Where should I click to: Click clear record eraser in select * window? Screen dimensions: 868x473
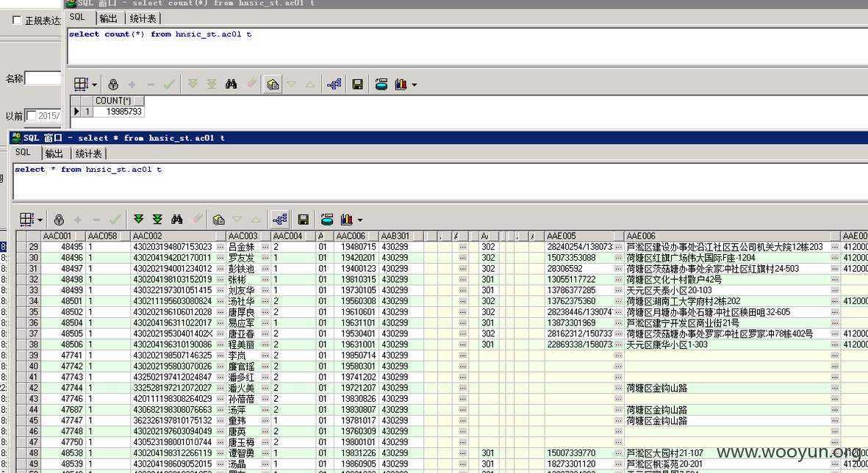pos(198,219)
